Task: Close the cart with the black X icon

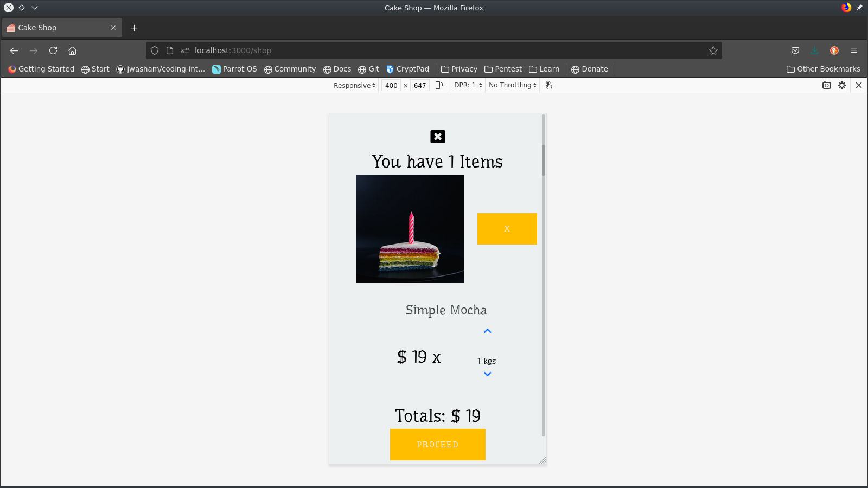Action: (x=437, y=137)
